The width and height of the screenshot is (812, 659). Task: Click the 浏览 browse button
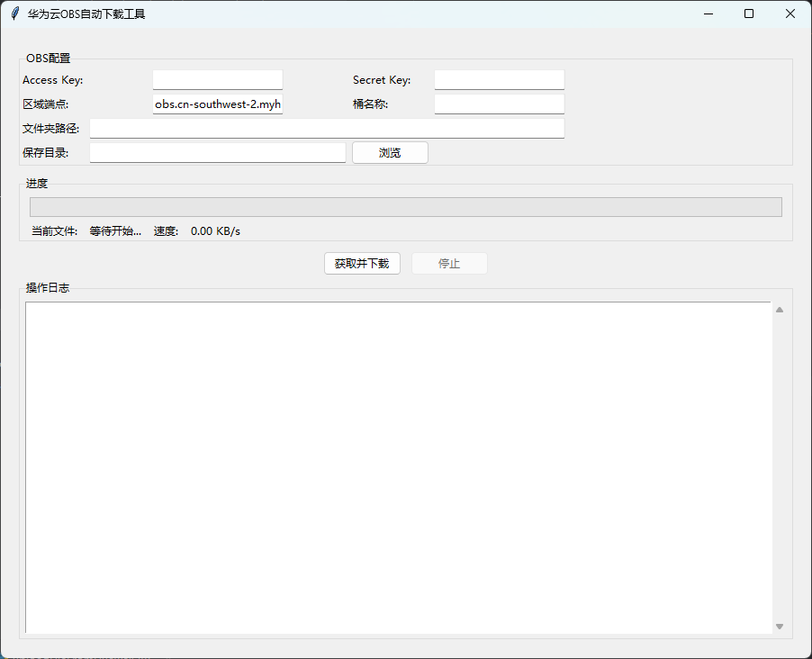click(x=390, y=153)
